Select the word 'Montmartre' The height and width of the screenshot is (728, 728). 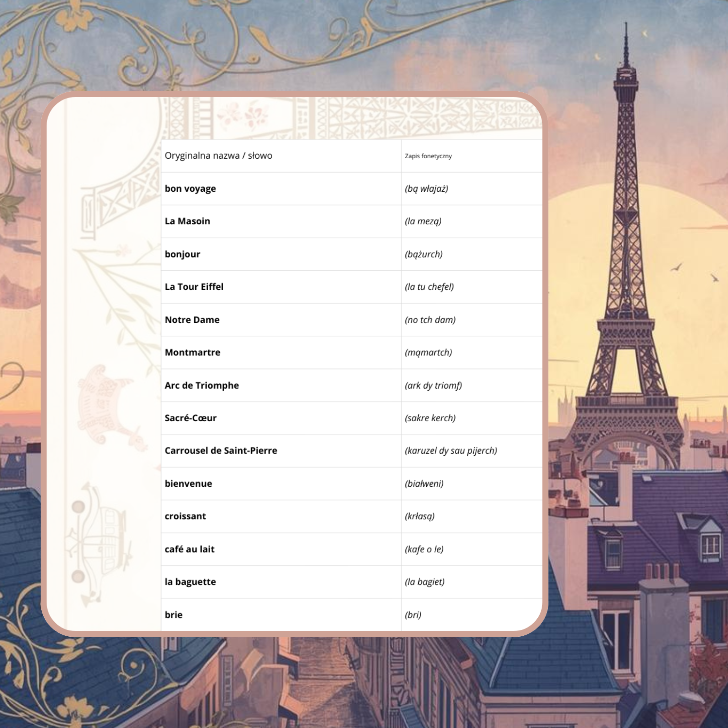coord(193,352)
